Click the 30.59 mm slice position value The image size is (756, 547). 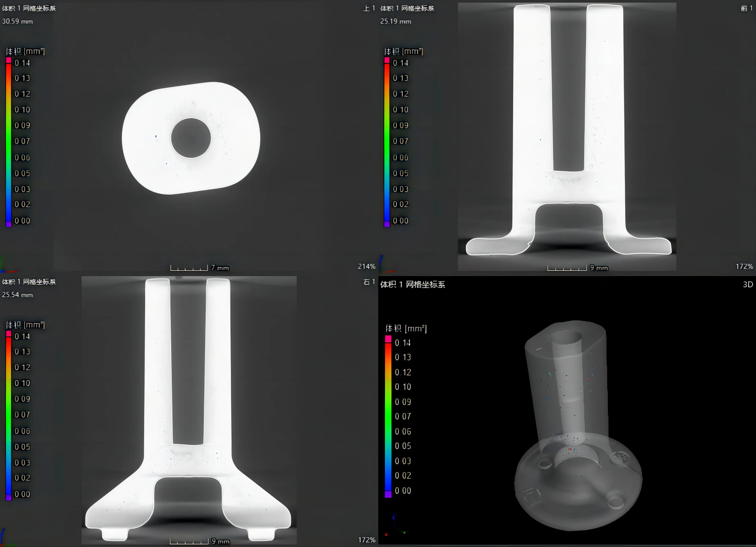(17, 21)
